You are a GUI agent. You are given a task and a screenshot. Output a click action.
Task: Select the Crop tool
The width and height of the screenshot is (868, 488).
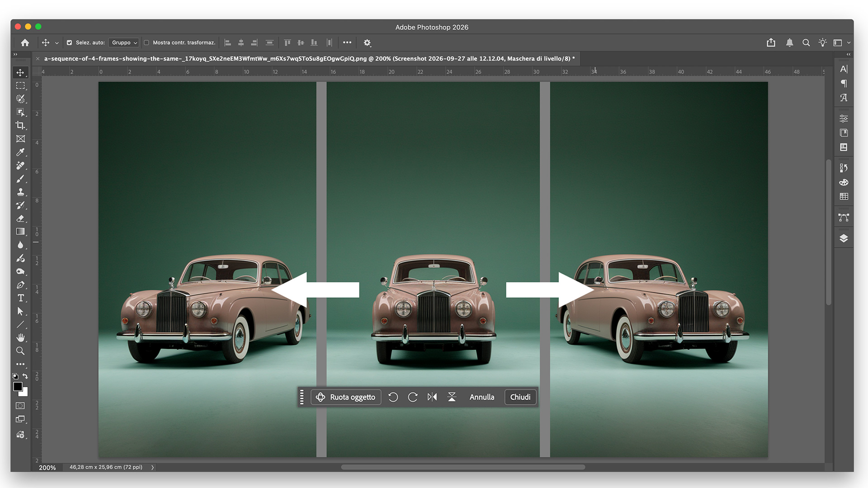pos(20,125)
